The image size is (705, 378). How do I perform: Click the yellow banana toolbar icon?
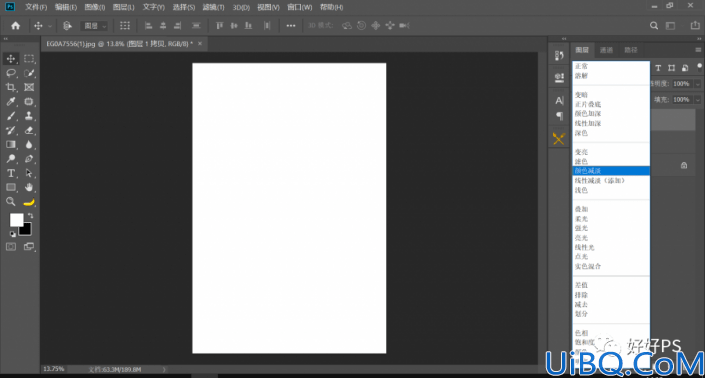pyautogui.click(x=29, y=202)
